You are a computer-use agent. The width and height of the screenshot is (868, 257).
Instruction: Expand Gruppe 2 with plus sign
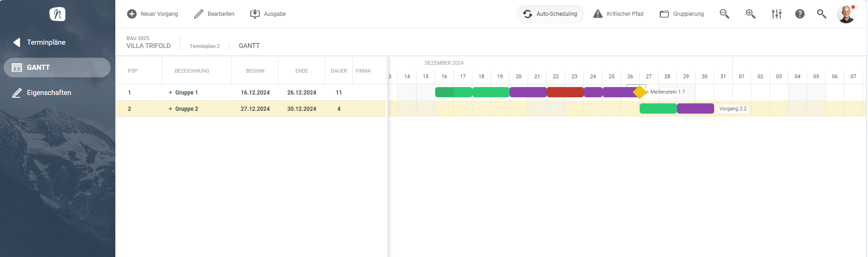(x=171, y=109)
